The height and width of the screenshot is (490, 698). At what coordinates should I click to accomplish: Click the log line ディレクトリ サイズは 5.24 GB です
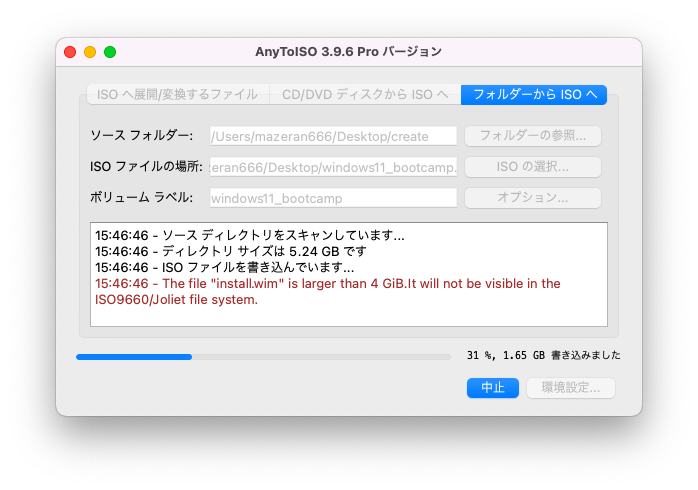pyautogui.click(x=231, y=251)
